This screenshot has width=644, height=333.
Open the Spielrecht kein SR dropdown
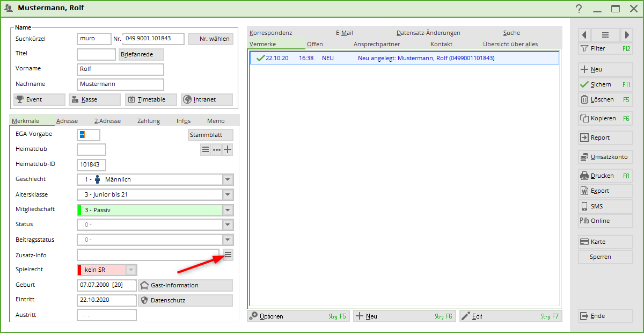(x=131, y=270)
